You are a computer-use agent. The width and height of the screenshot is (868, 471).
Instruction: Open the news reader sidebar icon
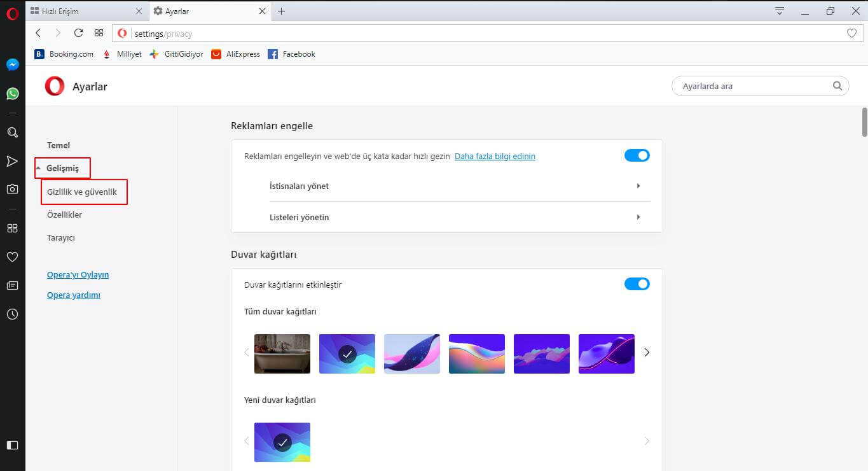tap(12, 286)
